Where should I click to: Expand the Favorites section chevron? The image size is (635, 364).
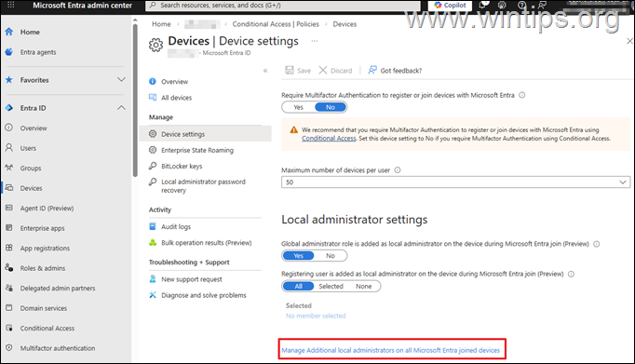(x=121, y=80)
